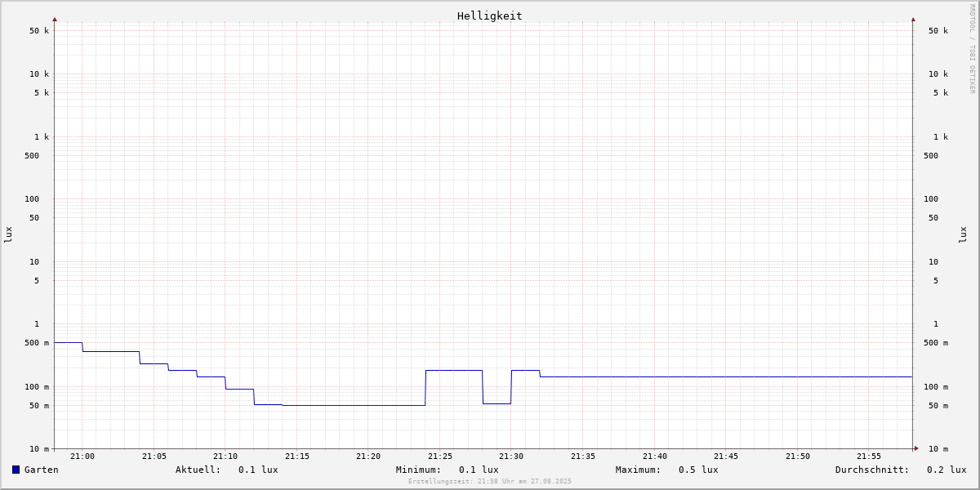Screen dimensions: 980x490
Task: Click the "21:25" time axis label
Action: (x=440, y=457)
